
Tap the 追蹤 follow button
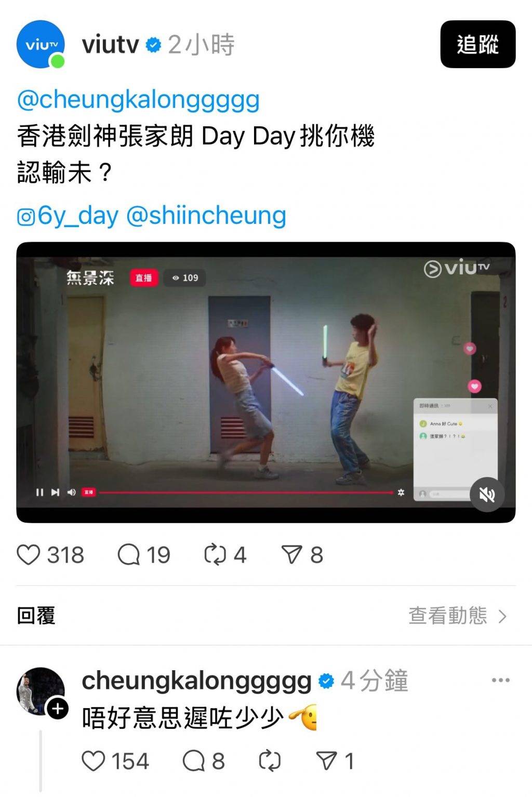pyautogui.click(x=478, y=44)
